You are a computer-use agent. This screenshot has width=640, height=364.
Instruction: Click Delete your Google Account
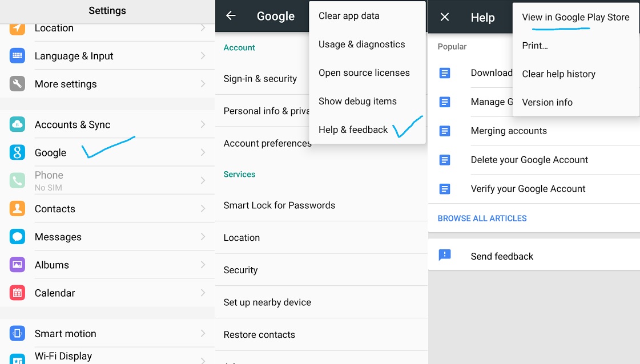(529, 160)
